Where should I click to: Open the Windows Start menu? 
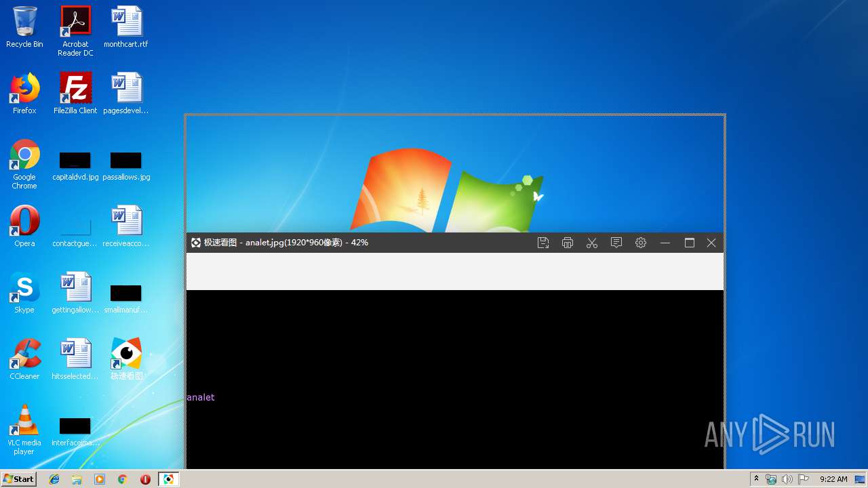click(18, 479)
